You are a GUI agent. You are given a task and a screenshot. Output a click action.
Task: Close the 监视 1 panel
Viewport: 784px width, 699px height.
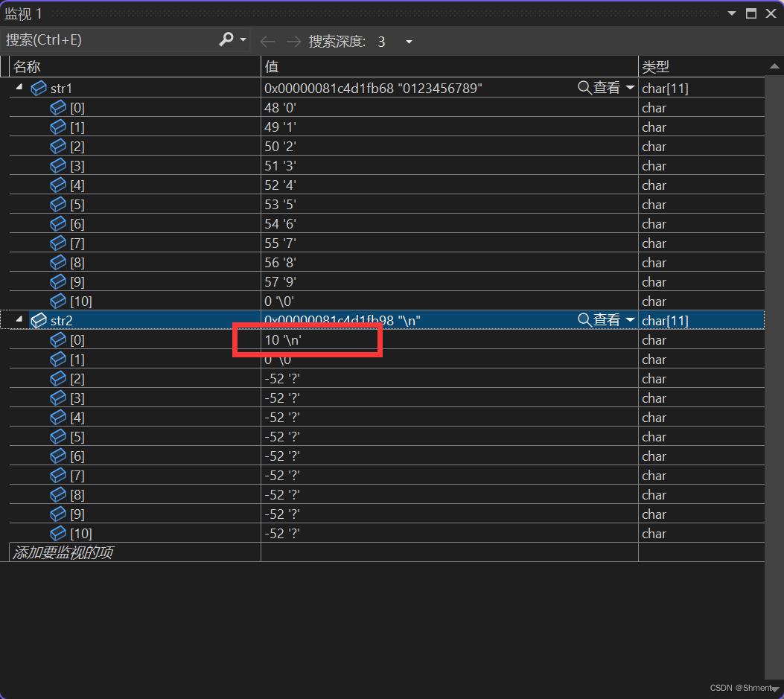click(x=771, y=13)
